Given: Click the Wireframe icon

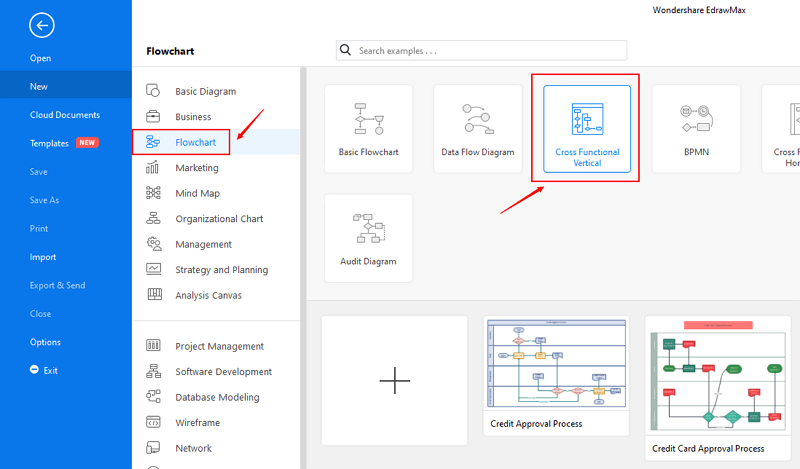Looking at the screenshot, I should (153, 422).
